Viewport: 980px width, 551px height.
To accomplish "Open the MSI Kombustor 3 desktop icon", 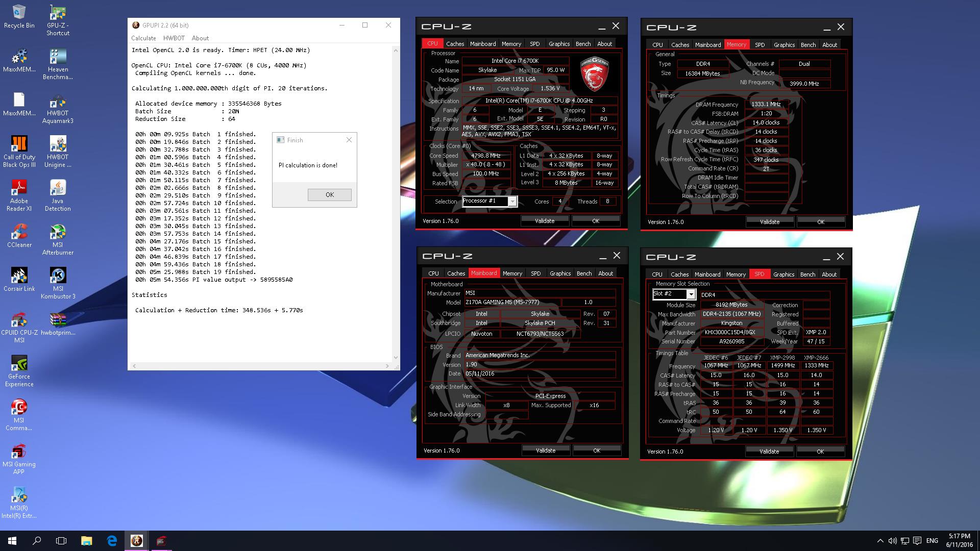I will pyautogui.click(x=58, y=284).
